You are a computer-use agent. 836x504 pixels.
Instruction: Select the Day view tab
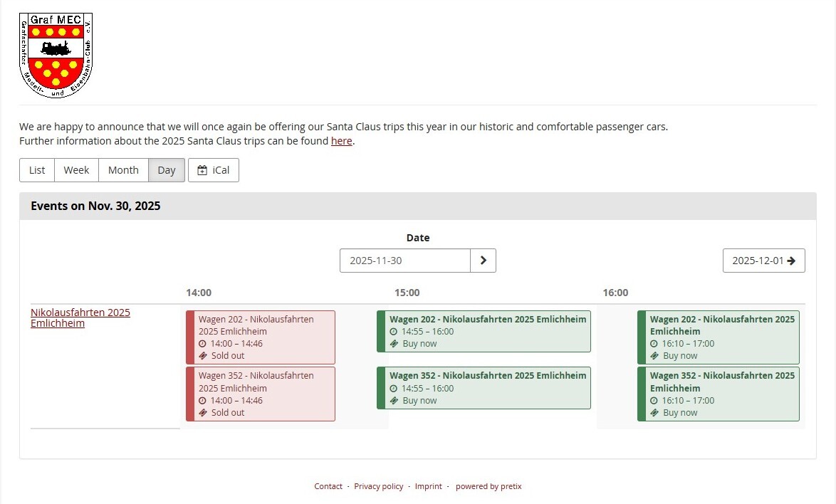[167, 170]
